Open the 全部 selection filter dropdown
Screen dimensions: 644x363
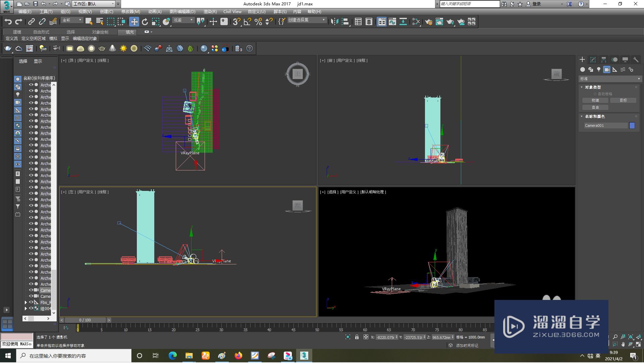tap(72, 20)
